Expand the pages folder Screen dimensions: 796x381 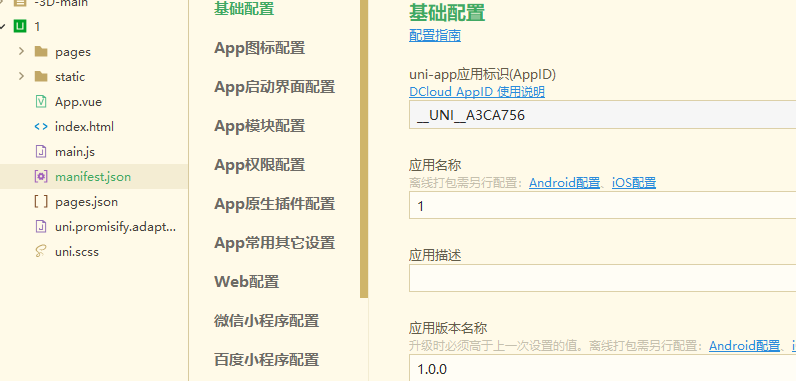[21, 51]
